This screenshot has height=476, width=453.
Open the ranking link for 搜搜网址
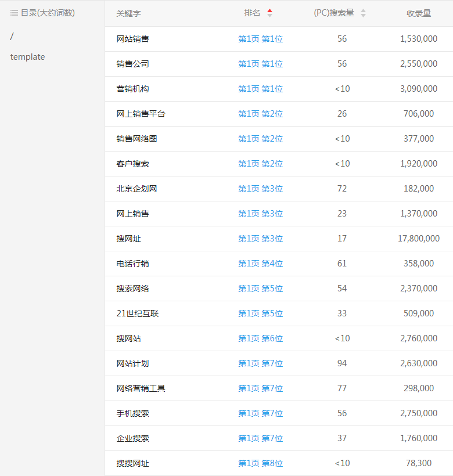coord(260,463)
